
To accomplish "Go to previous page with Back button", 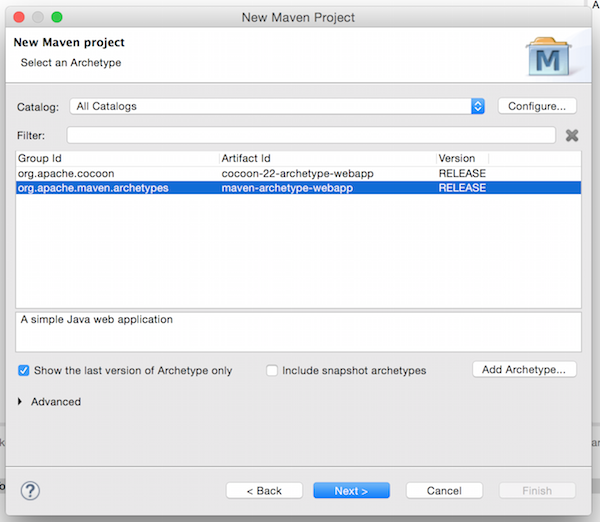I will 264,491.
